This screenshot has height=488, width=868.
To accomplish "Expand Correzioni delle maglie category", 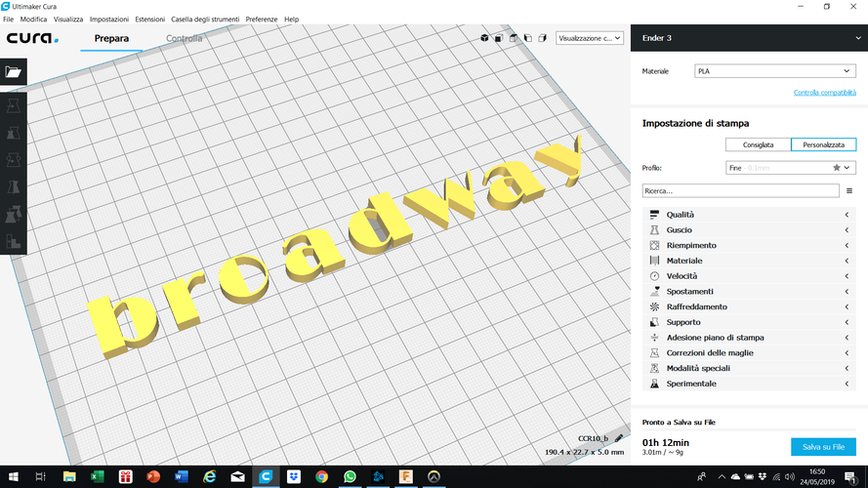I will click(x=749, y=353).
